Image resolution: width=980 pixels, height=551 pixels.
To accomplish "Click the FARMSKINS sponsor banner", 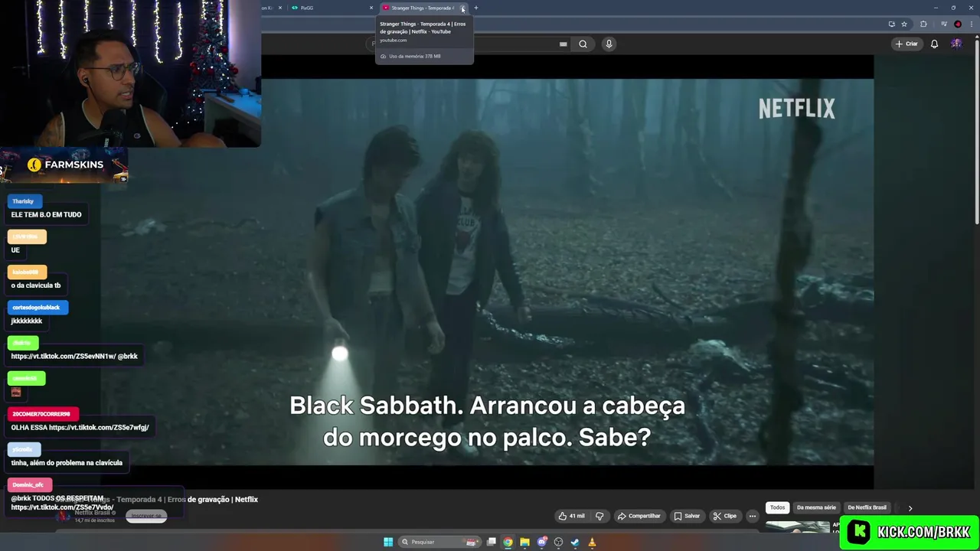I will click(x=64, y=165).
